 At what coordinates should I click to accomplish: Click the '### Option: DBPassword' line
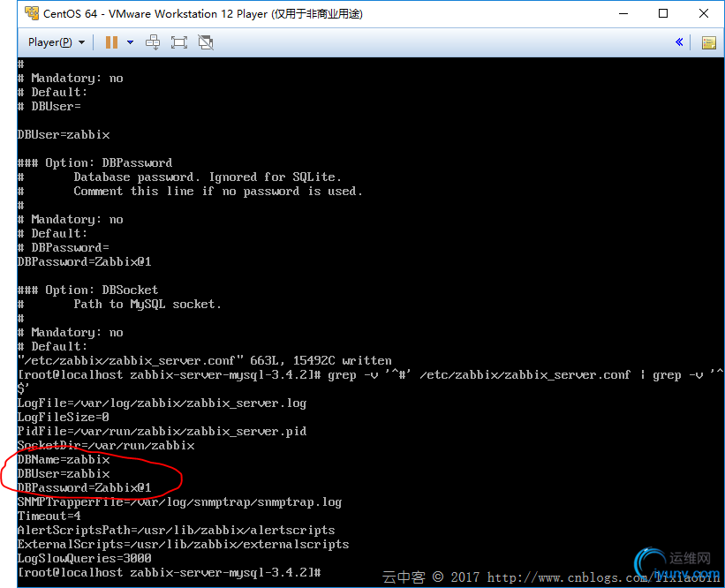pyautogui.click(x=94, y=162)
